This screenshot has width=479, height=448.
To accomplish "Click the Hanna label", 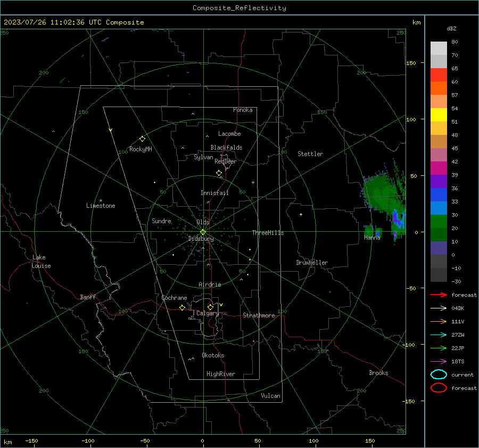I will tap(372, 238).
